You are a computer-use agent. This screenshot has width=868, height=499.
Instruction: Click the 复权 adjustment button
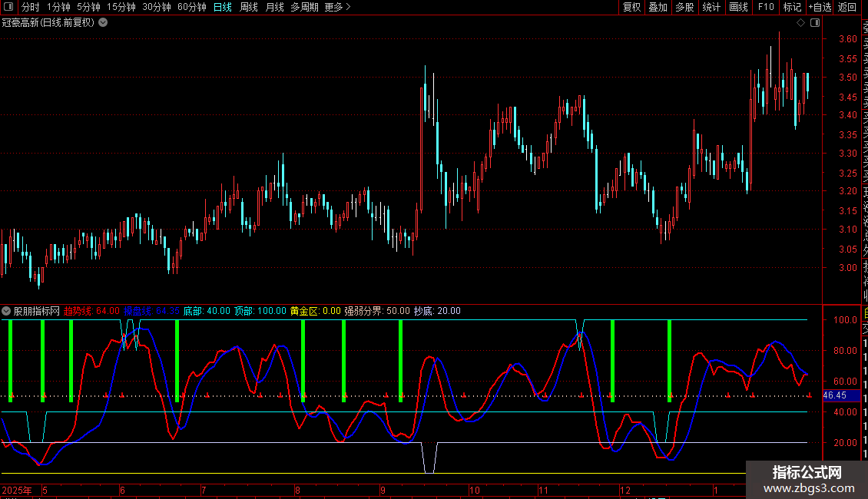[631, 7]
